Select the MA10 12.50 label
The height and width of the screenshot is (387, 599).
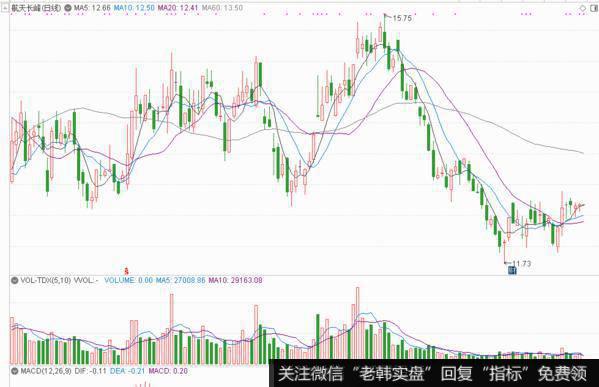coord(134,8)
